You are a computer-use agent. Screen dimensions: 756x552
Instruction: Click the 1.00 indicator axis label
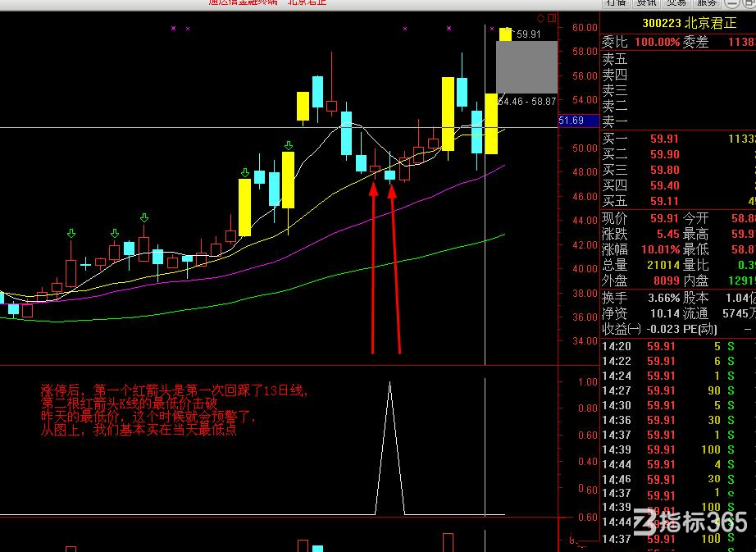(x=588, y=382)
